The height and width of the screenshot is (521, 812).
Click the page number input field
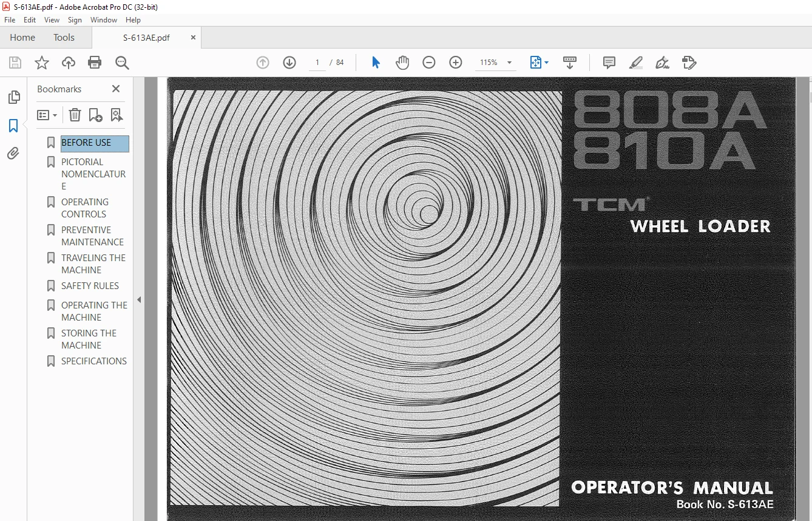click(x=317, y=63)
